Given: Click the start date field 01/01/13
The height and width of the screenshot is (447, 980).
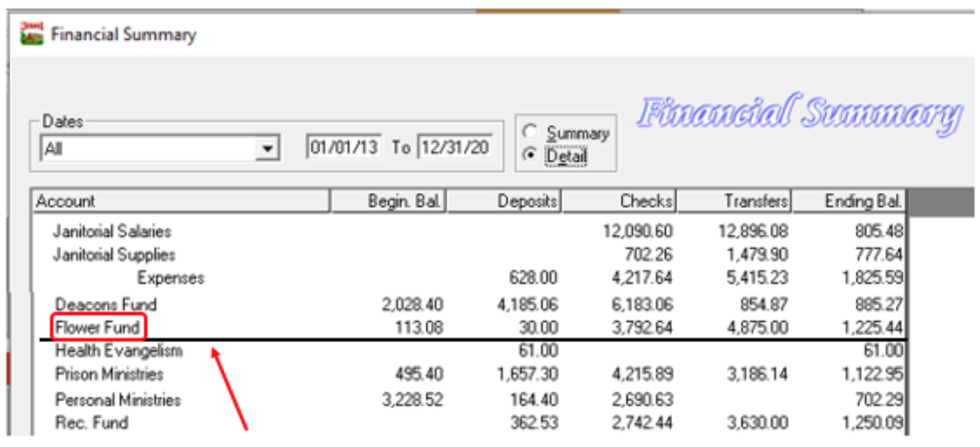Looking at the screenshot, I should [x=343, y=148].
